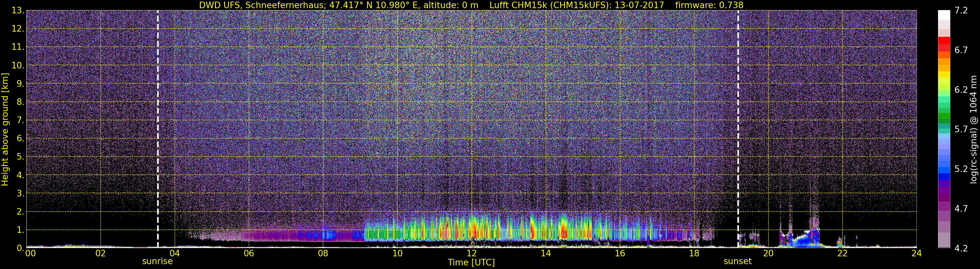
Task: Click the white dashed sunrise marker line
Action: [158, 129]
